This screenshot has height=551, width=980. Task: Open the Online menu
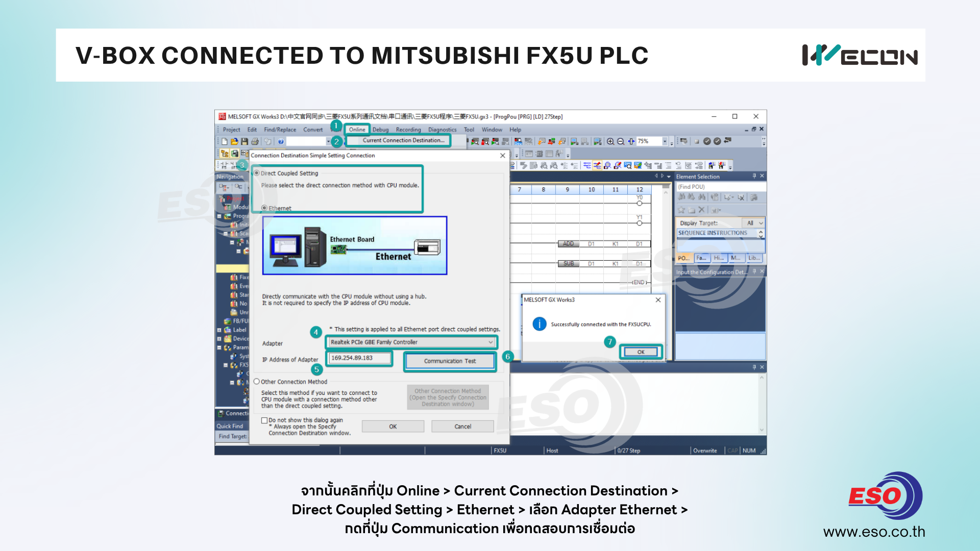coord(357,130)
